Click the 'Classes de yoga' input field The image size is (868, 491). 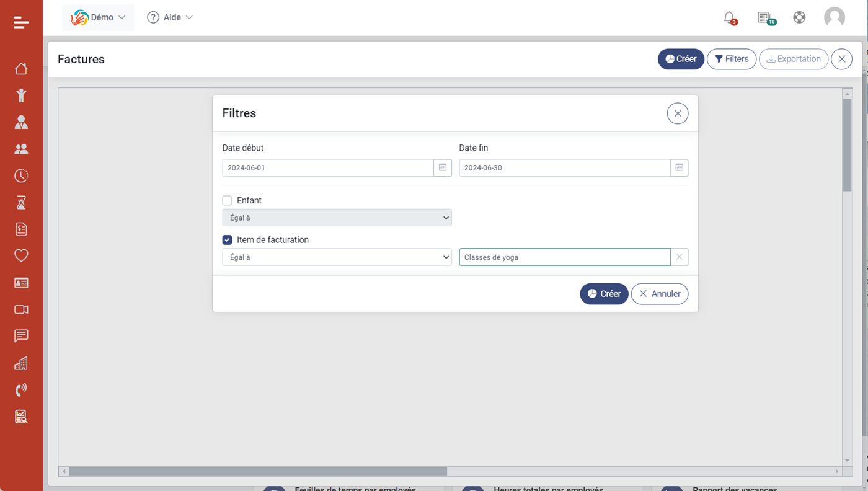pyautogui.click(x=564, y=257)
